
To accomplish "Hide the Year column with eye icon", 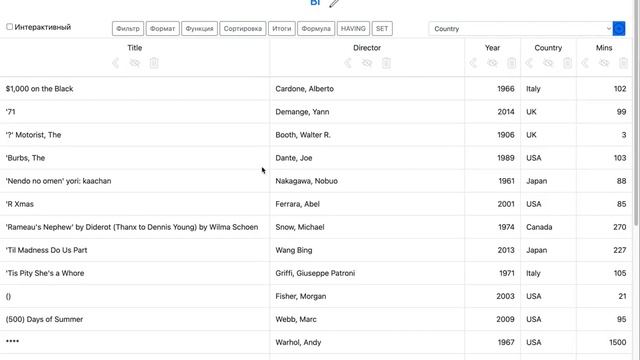I will (492, 63).
